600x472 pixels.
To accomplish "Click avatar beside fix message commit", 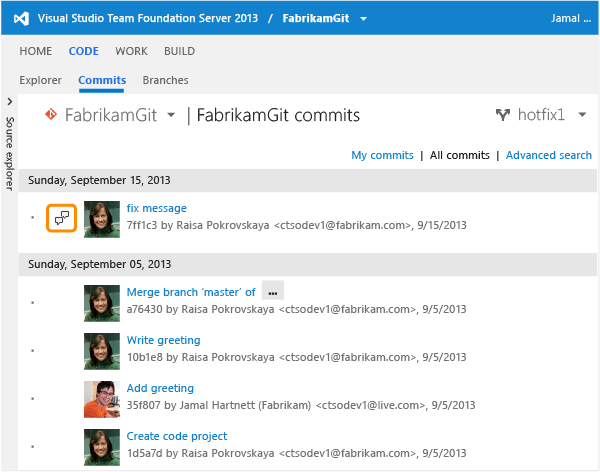I will pos(102,219).
